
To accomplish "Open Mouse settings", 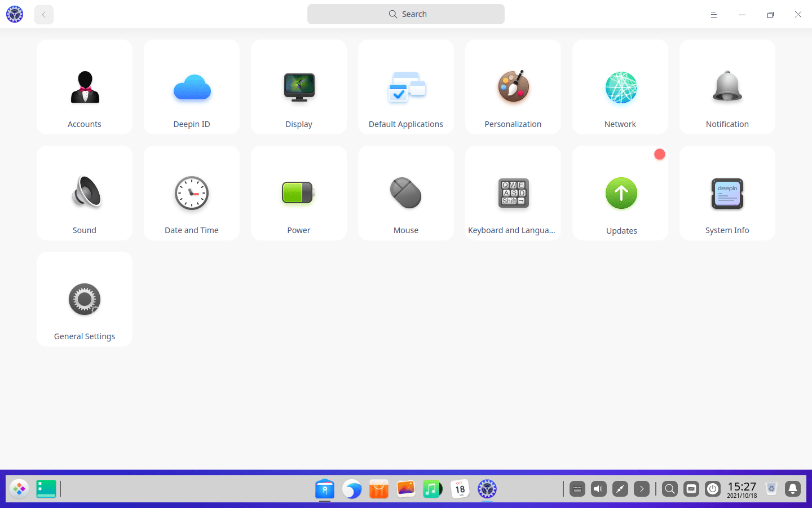I will [405, 193].
